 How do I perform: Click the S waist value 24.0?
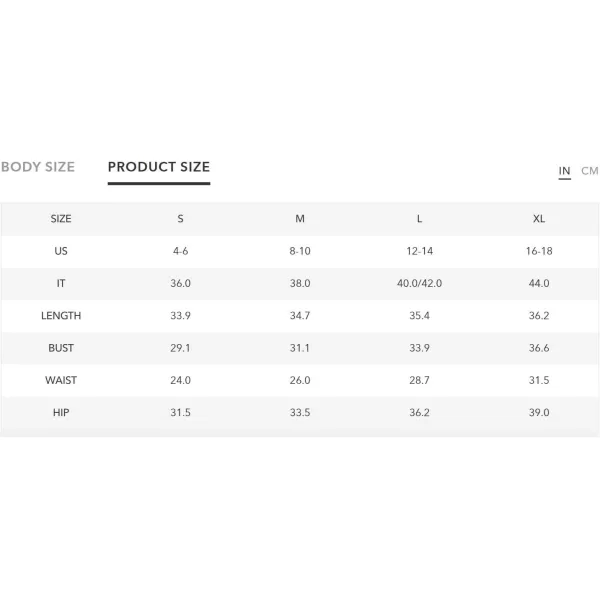point(180,380)
